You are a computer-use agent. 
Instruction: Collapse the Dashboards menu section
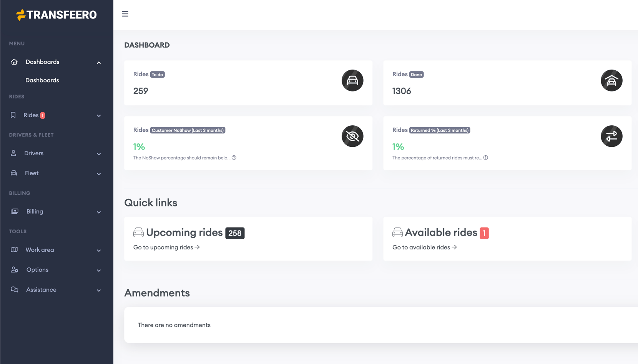[99, 62]
